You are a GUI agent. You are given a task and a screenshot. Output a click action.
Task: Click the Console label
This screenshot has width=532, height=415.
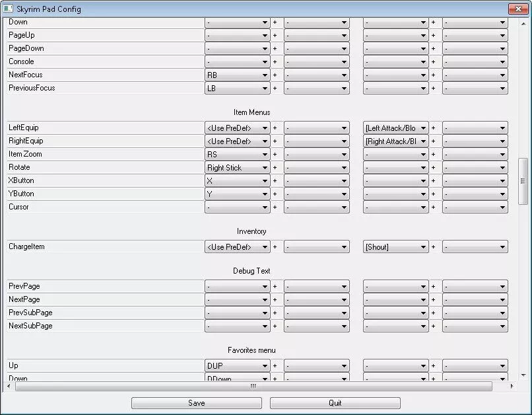[x=21, y=61]
